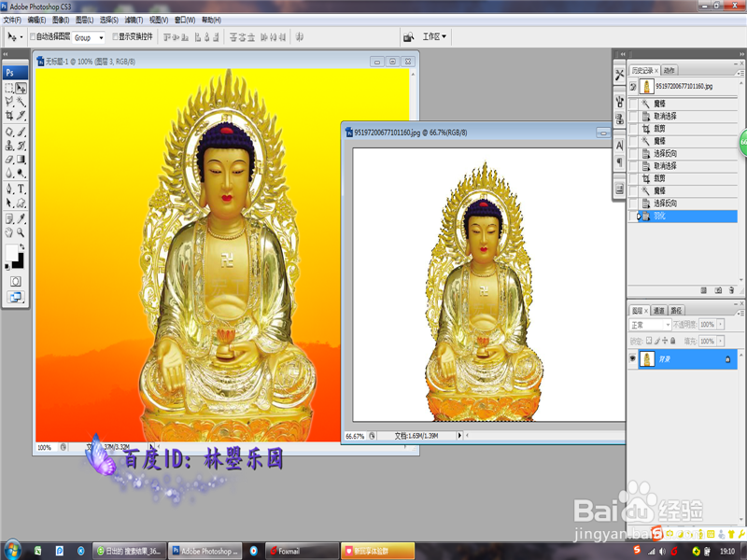Hide the 背景 layer eye icon
The image size is (747, 560).
tap(633, 358)
